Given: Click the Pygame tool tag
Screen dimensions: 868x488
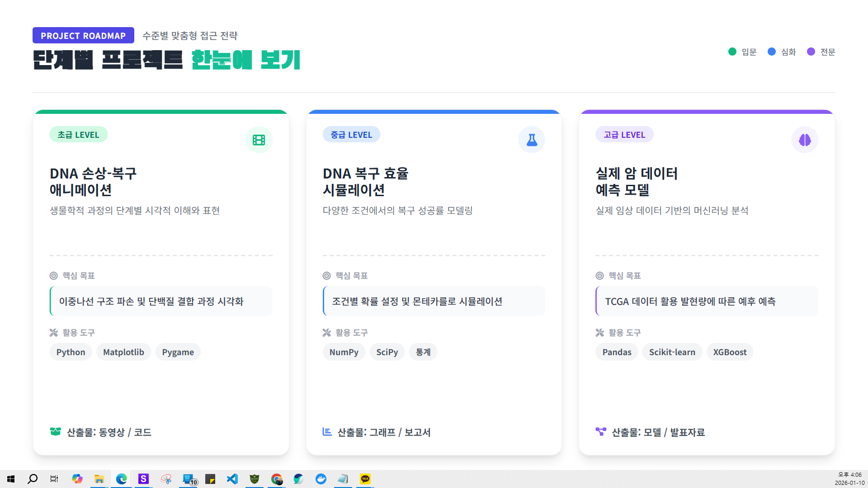Looking at the screenshot, I should tap(178, 352).
